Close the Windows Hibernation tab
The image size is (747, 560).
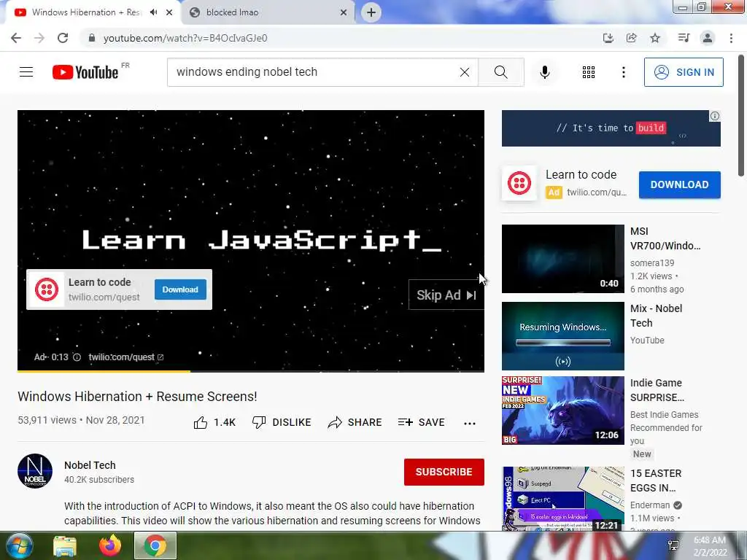tap(169, 12)
